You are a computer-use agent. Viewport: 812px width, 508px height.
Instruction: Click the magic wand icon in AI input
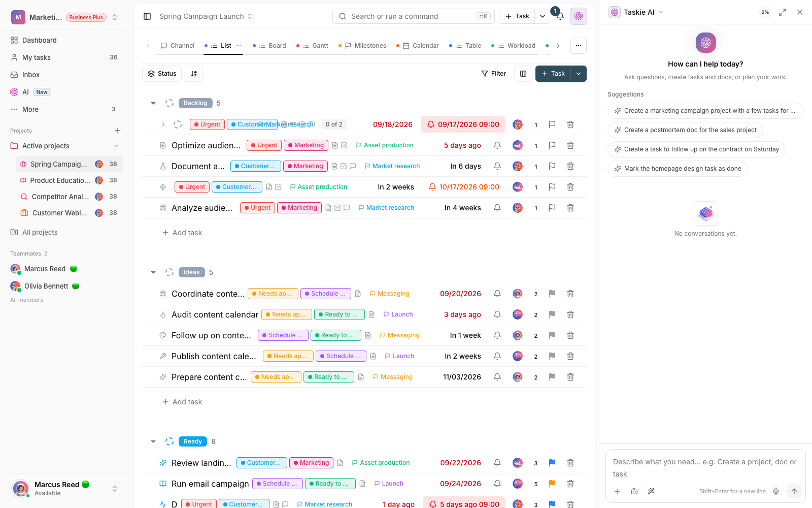point(651,491)
